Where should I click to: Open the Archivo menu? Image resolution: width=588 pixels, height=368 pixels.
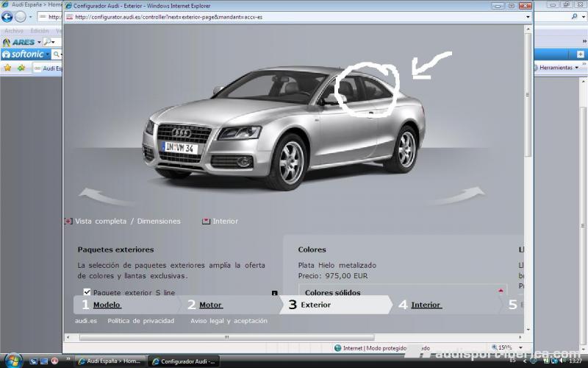tap(14, 31)
